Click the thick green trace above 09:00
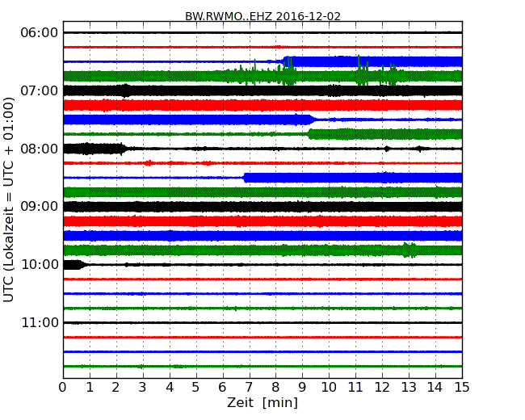The height and width of the screenshot is (420, 525). click(262, 192)
